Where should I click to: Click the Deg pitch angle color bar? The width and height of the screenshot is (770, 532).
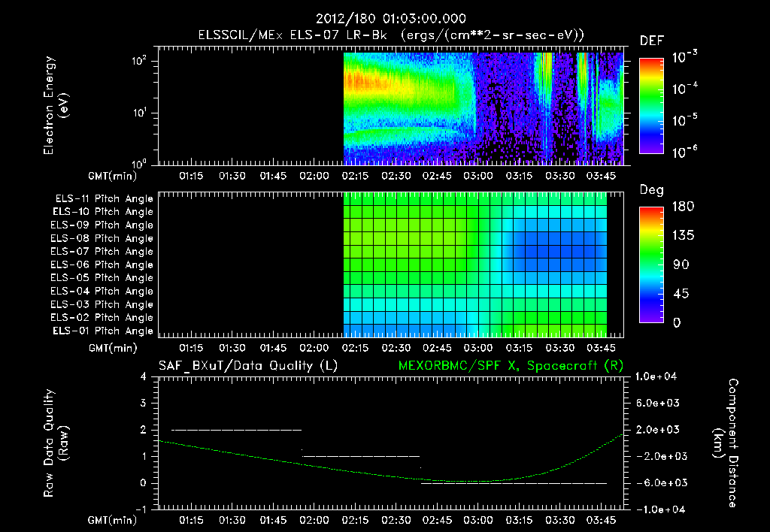652,264
